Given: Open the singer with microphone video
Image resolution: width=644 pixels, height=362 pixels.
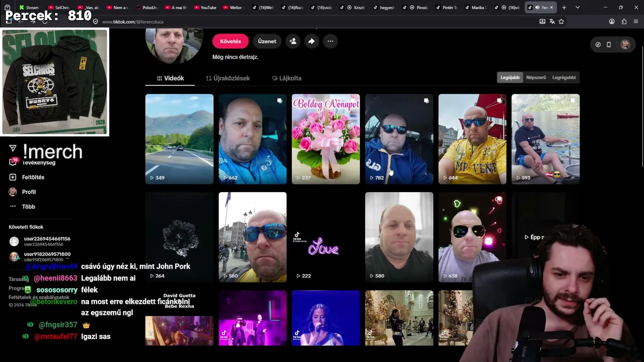Looking at the screenshot, I should coord(326,318).
